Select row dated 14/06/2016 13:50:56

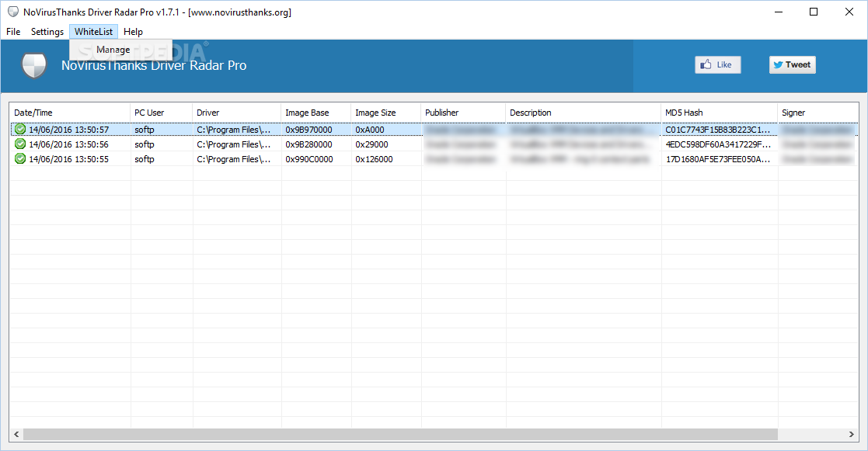click(x=434, y=144)
